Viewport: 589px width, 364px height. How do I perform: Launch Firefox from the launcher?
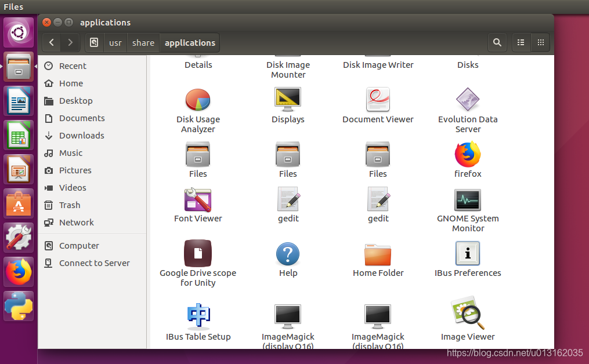point(19,272)
